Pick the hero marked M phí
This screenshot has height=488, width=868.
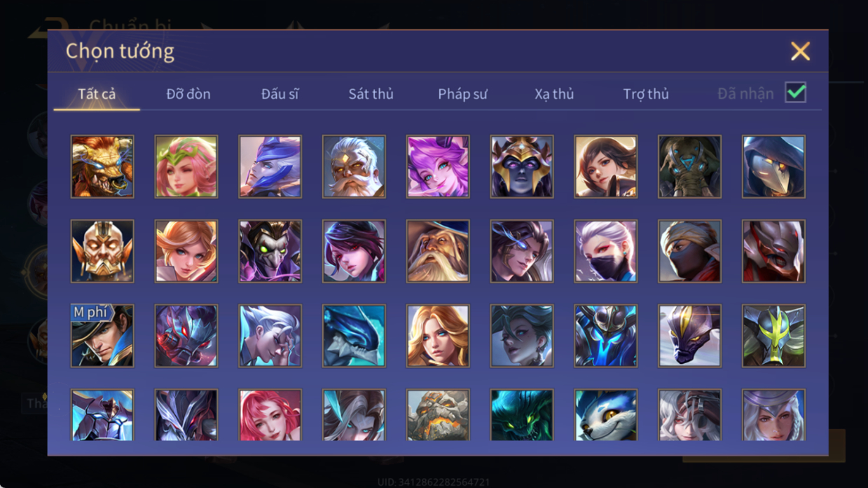point(102,336)
